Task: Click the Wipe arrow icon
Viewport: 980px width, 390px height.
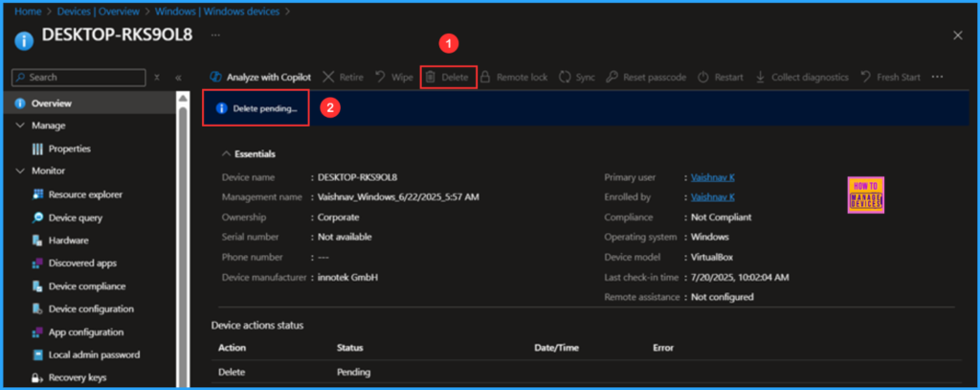Action: (379, 77)
